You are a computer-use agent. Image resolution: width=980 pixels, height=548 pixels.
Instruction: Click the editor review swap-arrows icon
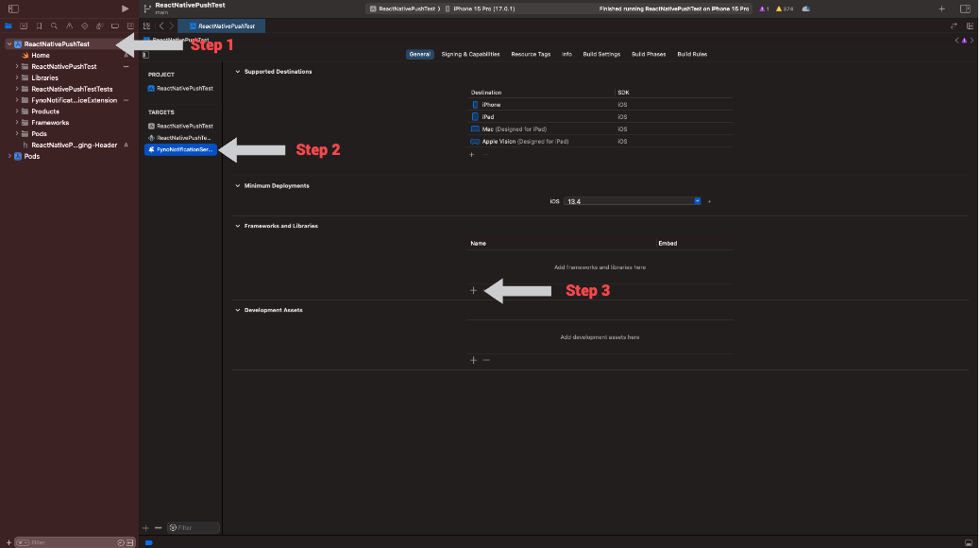[954, 26]
